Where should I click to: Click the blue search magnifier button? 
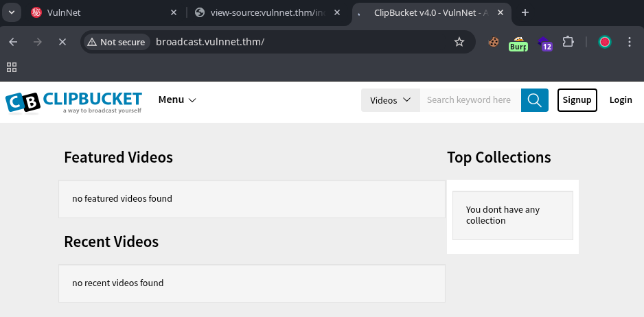click(x=534, y=100)
